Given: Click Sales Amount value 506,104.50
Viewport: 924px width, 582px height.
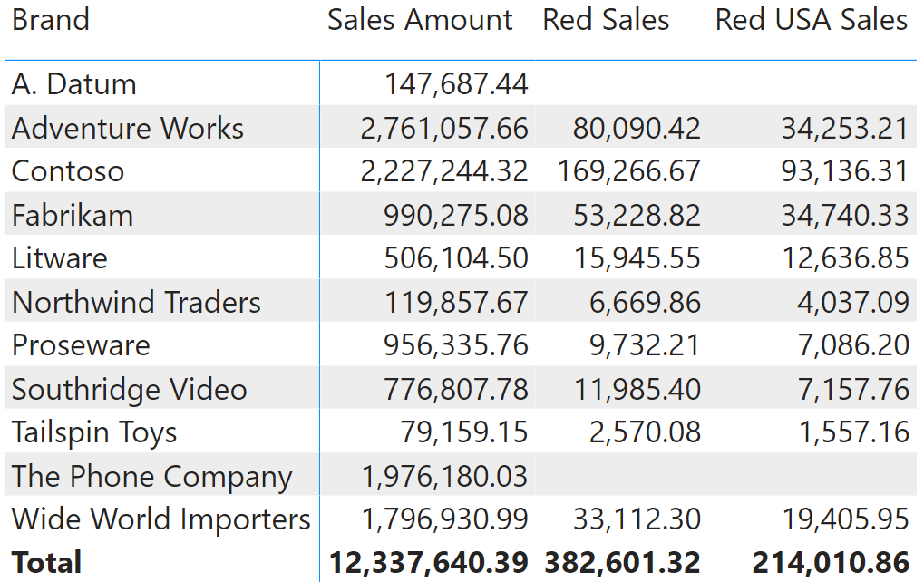Looking at the screenshot, I should pos(456,258).
